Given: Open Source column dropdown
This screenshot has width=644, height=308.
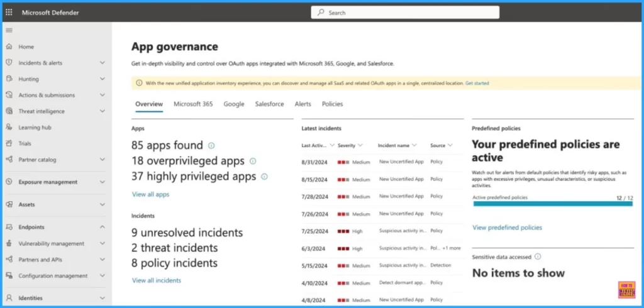Looking at the screenshot, I should point(450,145).
